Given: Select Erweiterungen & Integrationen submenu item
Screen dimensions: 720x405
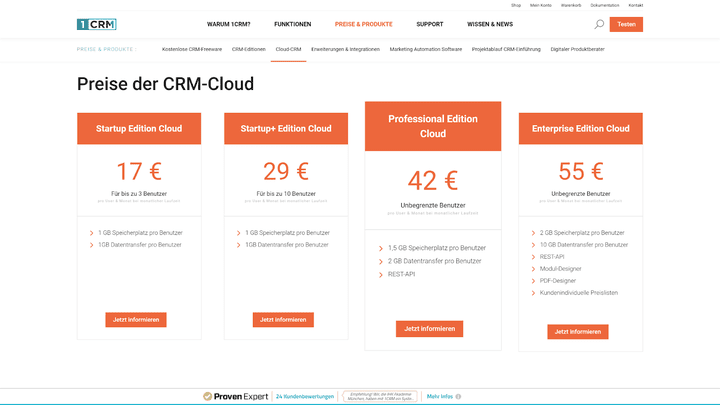Looking at the screenshot, I should tap(345, 49).
